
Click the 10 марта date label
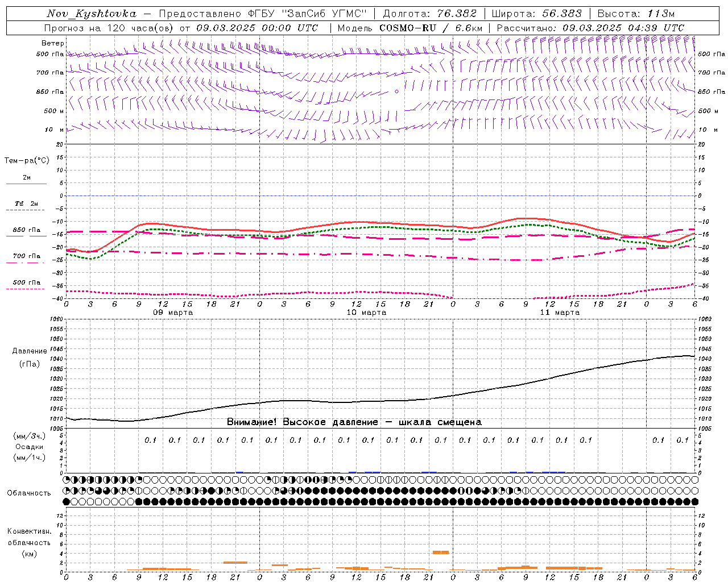366,313
